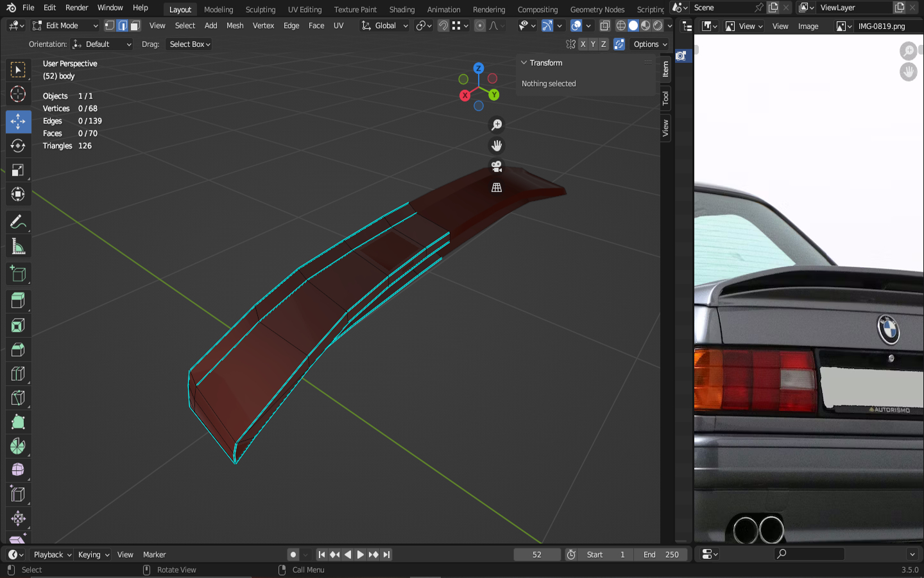This screenshot has height=578, width=924.
Task: Click the 3D cursor tool
Action: 18,94
